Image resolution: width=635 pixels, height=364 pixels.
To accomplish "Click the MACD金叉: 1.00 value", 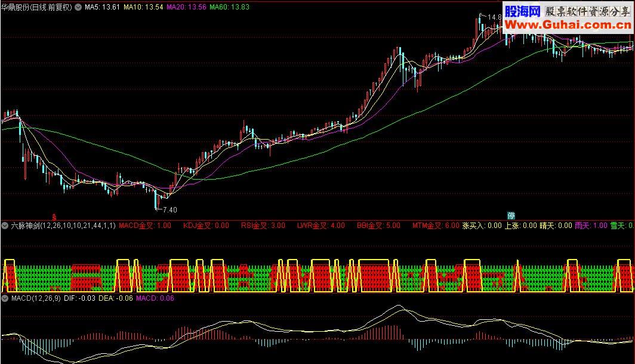I will point(145,226).
